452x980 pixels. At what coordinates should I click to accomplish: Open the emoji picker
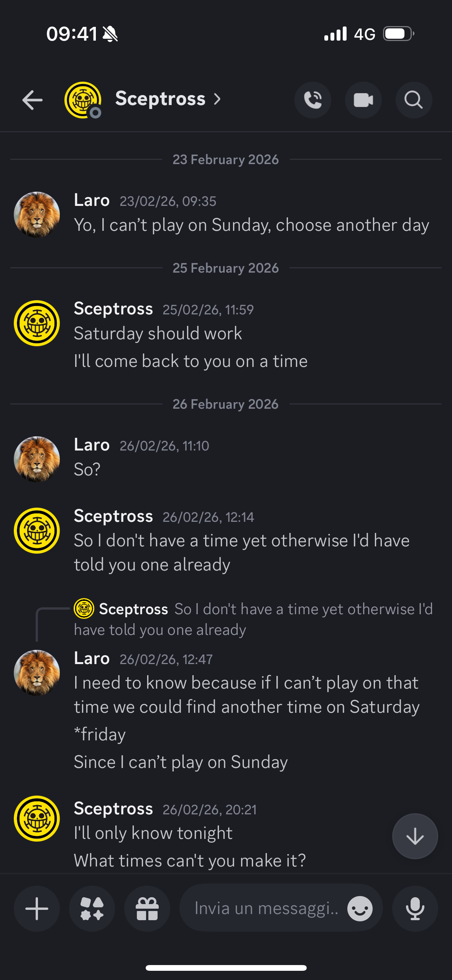point(360,908)
